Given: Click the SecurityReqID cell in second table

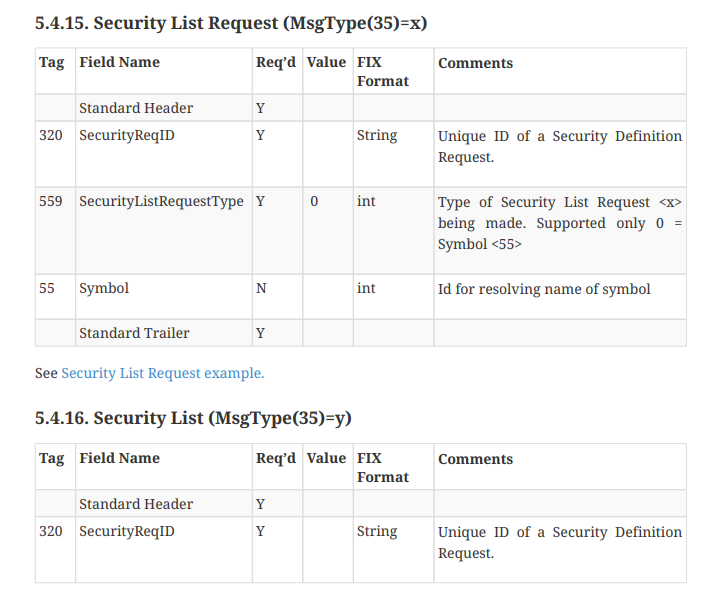Looking at the screenshot, I should pyautogui.click(x=164, y=550).
